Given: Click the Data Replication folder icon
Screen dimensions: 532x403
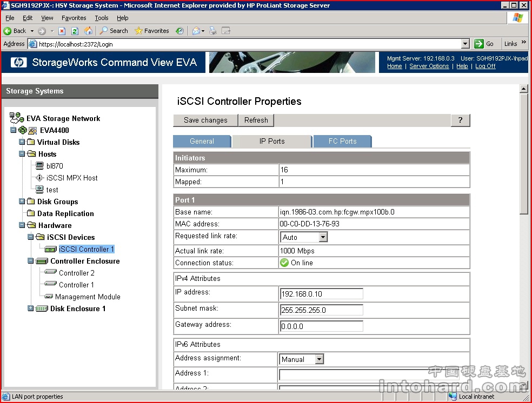Looking at the screenshot, I should point(31,213).
